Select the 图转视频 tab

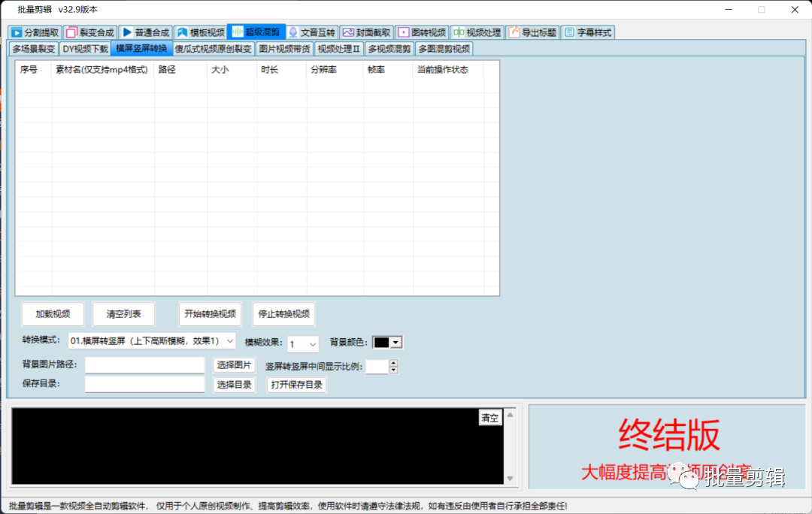[422, 32]
